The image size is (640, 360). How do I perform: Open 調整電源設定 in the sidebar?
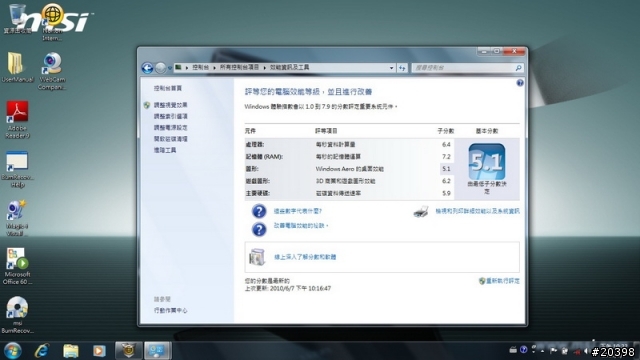coord(171,128)
